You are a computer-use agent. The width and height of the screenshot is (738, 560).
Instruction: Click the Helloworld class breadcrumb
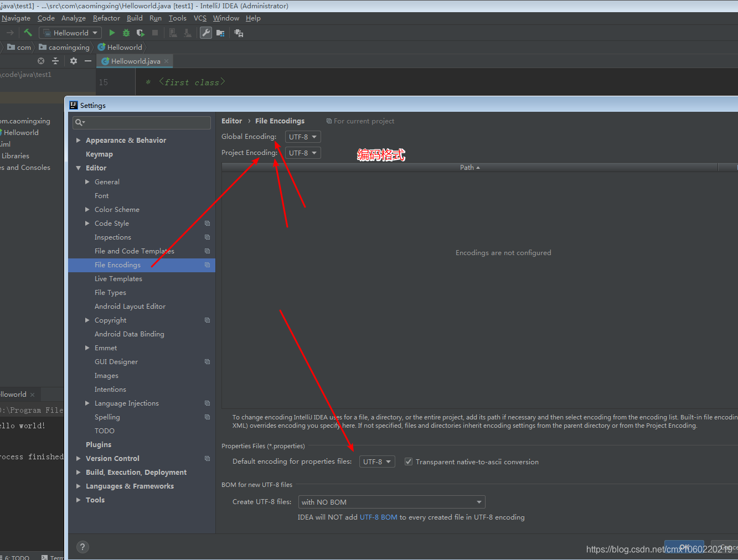click(x=120, y=48)
